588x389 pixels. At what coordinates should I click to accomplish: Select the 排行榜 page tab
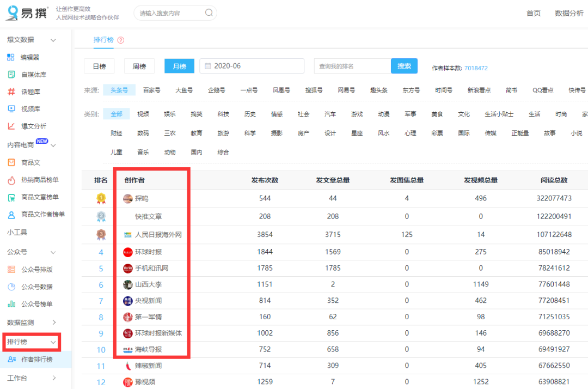(103, 40)
